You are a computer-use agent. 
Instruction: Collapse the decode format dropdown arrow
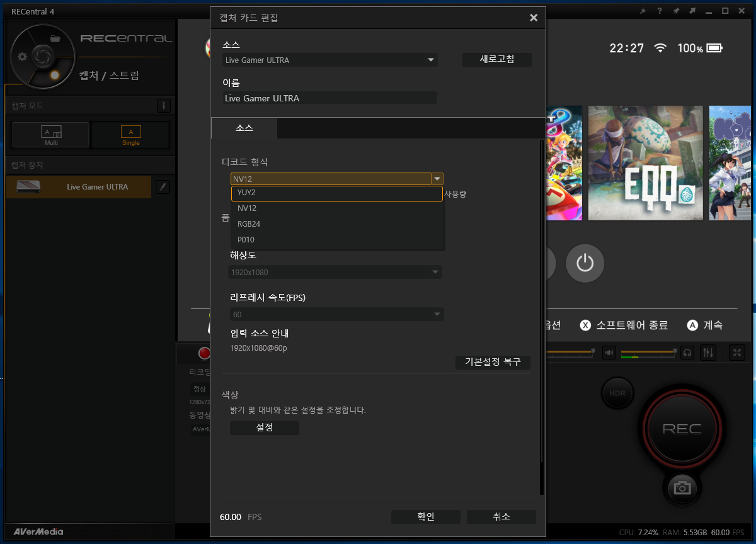click(x=437, y=179)
